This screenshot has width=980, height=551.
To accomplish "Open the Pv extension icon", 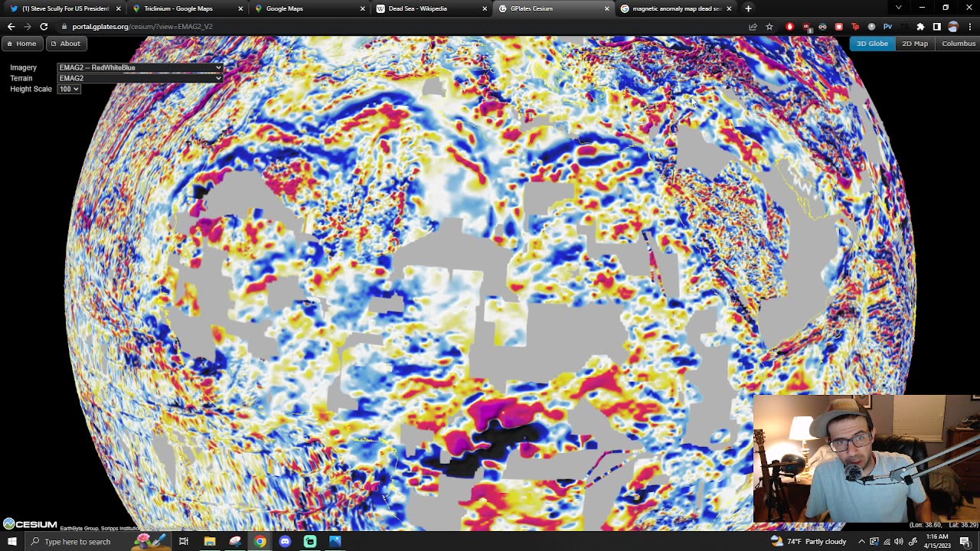I will [x=887, y=27].
